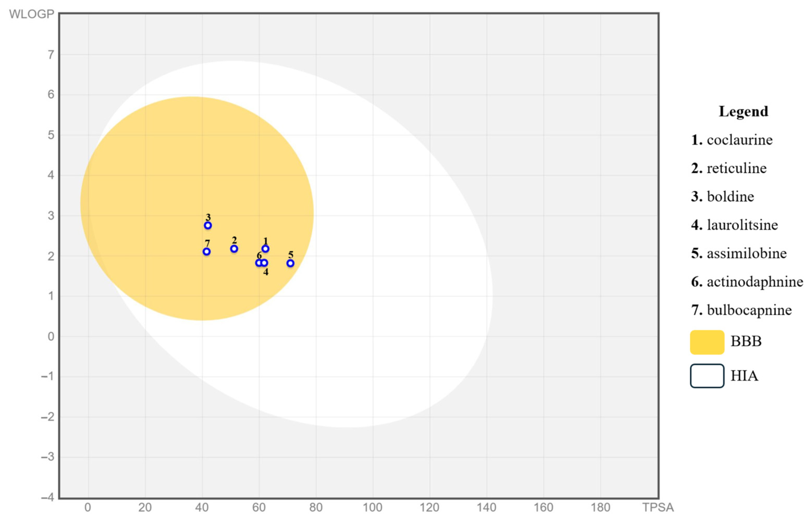Click the white HIA legend swatch
812x523 pixels.
click(x=707, y=376)
